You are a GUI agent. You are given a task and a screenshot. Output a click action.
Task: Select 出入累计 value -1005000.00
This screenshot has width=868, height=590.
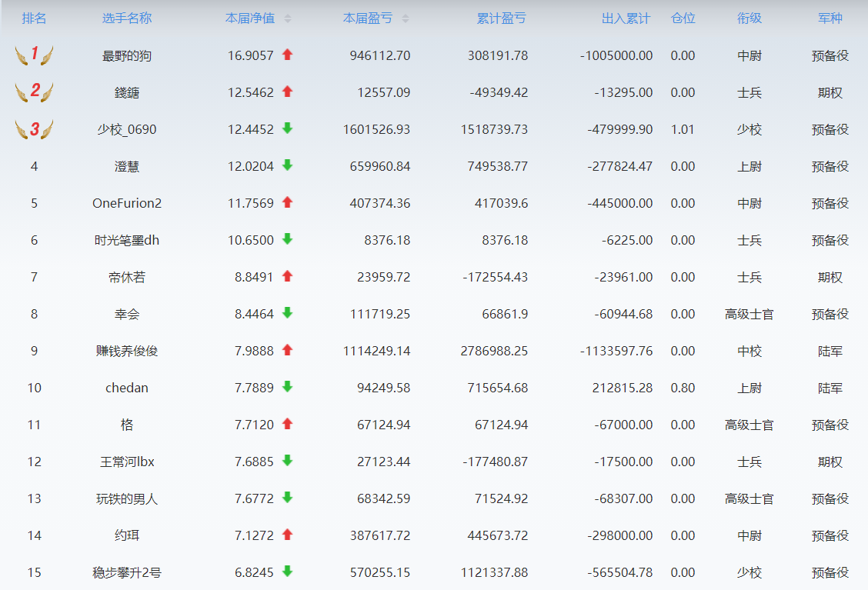616,56
